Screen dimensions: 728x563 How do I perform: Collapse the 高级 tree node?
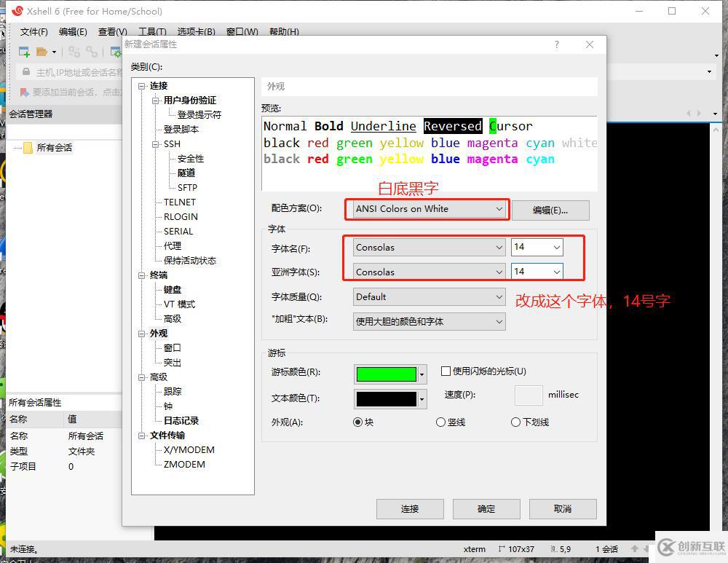(142, 377)
